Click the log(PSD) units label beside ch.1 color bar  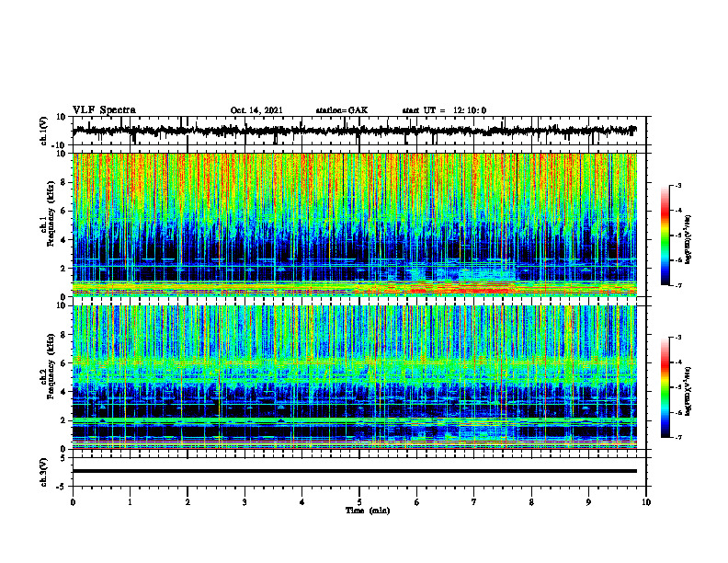click(x=688, y=240)
